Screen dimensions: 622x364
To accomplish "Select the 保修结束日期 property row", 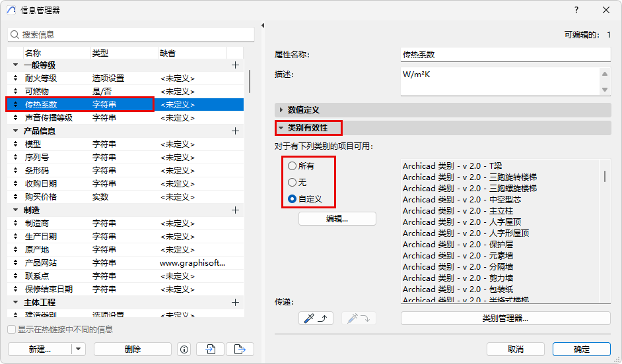I will click(125, 289).
